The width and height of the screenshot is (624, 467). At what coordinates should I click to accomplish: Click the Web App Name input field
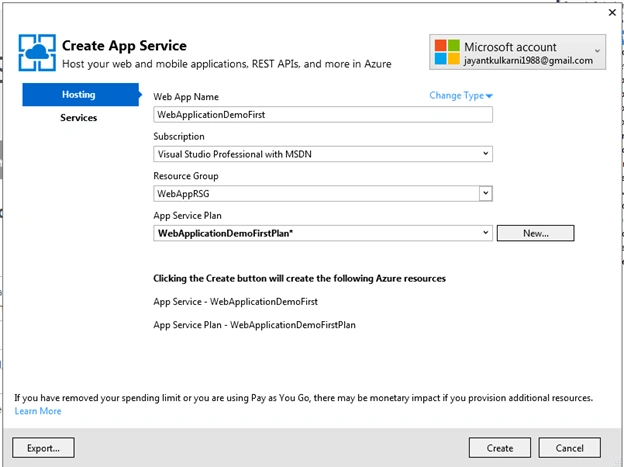pyautogui.click(x=323, y=115)
